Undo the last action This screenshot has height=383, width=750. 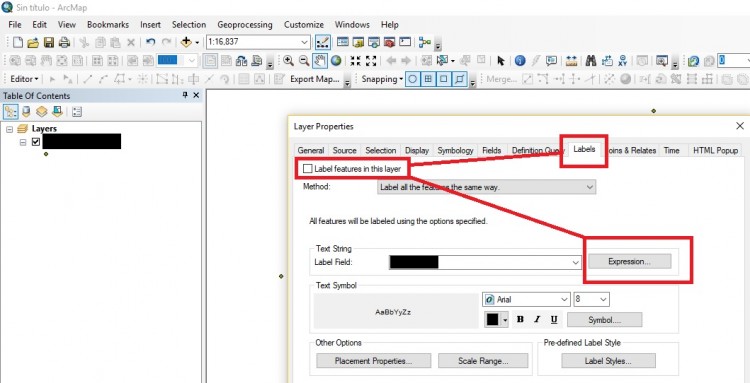pyautogui.click(x=150, y=43)
